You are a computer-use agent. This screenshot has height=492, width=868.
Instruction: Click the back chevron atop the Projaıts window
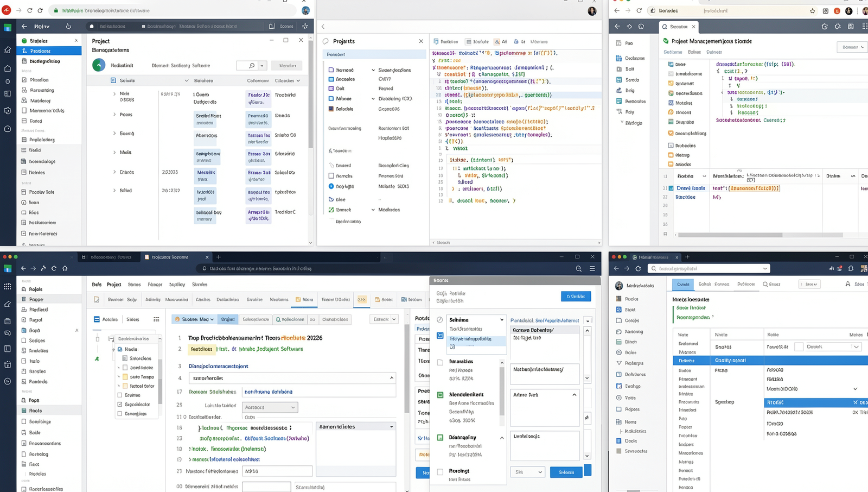[x=323, y=27]
